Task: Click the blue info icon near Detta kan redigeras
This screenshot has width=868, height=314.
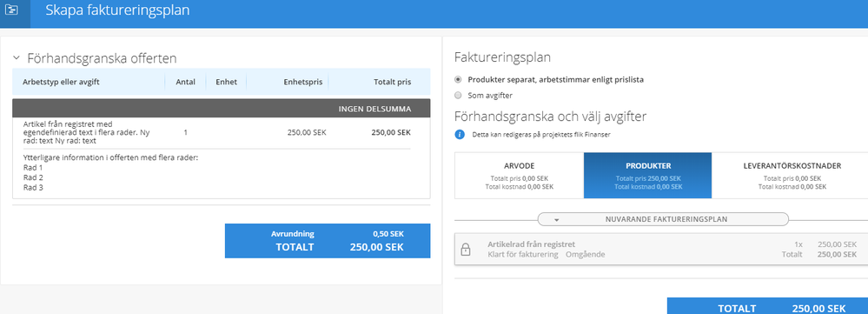Action: 459,135
